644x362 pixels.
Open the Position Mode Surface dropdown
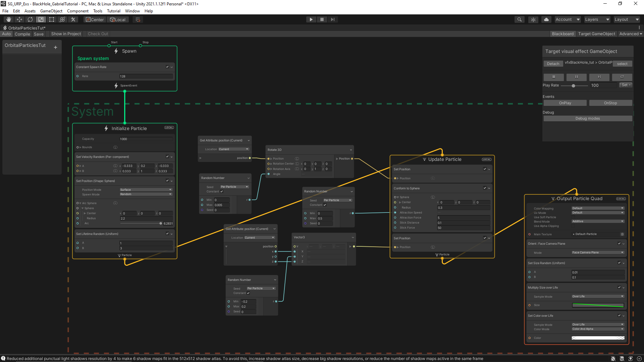click(x=146, y=190)
